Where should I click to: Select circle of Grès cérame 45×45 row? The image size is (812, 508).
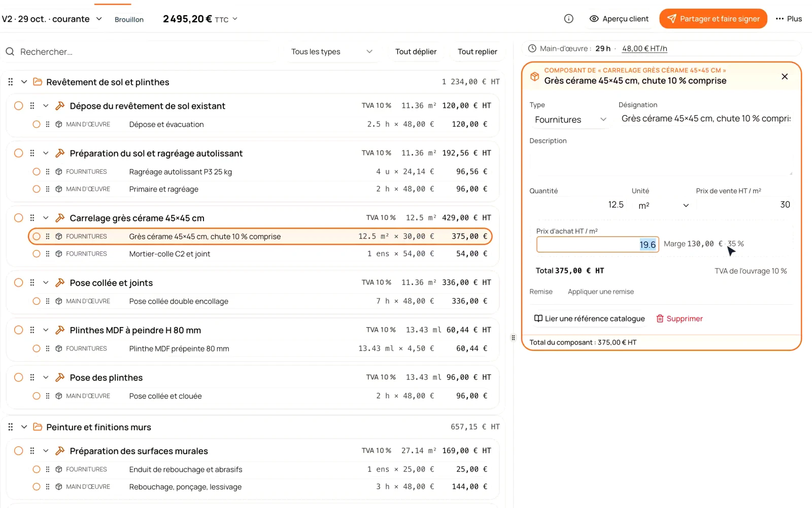tap(37, 236)
